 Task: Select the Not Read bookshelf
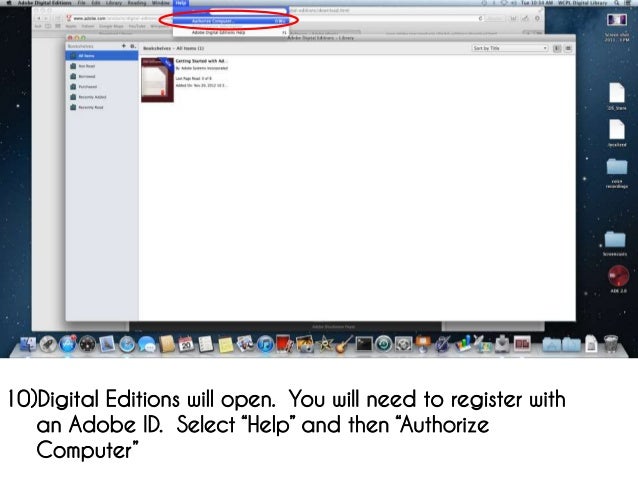(102, 66)
